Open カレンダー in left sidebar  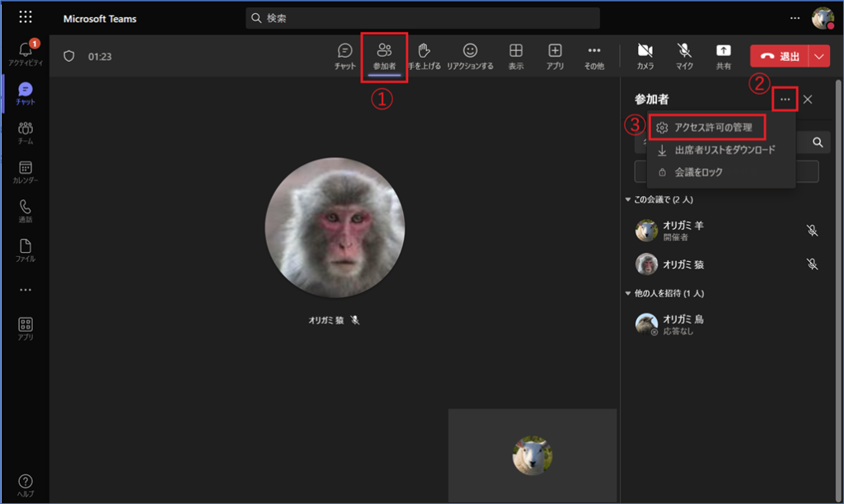pyautogui.click(x=25, y=171)
